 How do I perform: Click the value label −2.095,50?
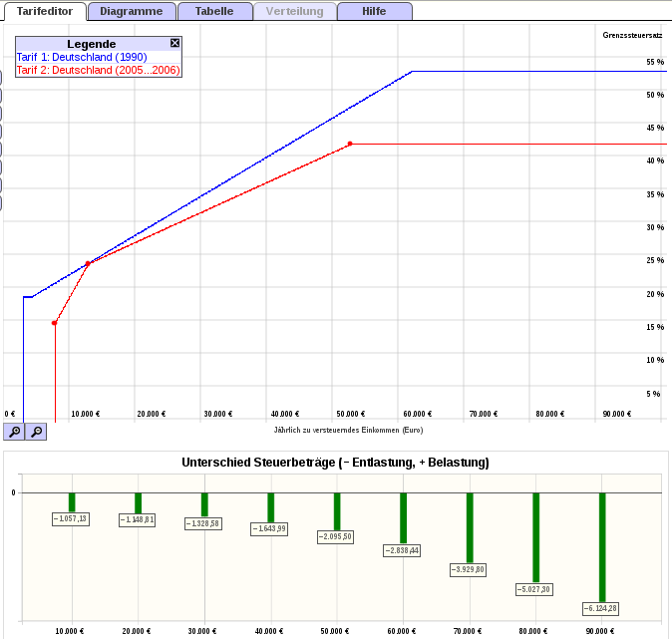point(336,536)
